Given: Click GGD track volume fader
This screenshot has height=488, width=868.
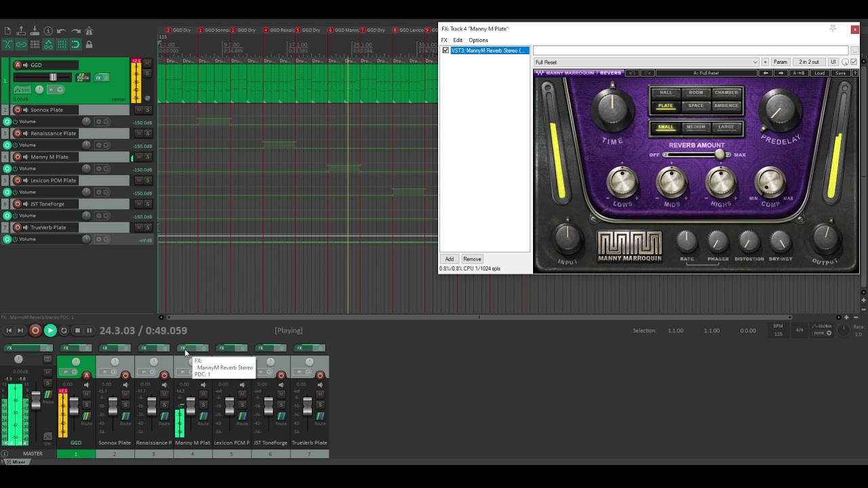Looking at the screenshot, I should 53,77.
